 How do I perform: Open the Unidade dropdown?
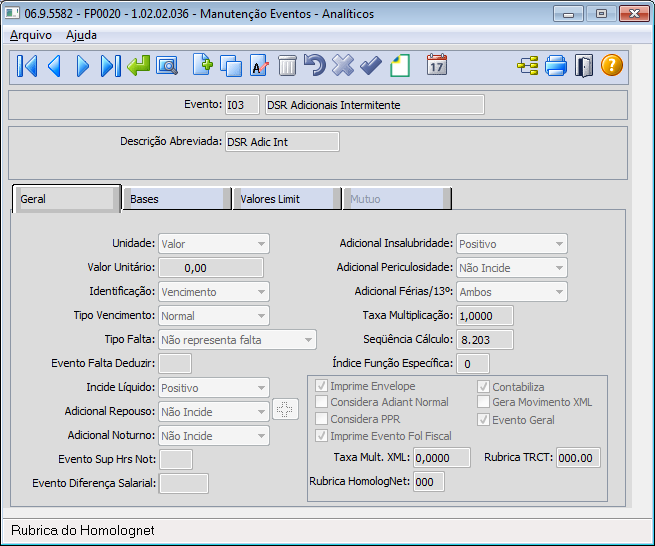[214, 244]
